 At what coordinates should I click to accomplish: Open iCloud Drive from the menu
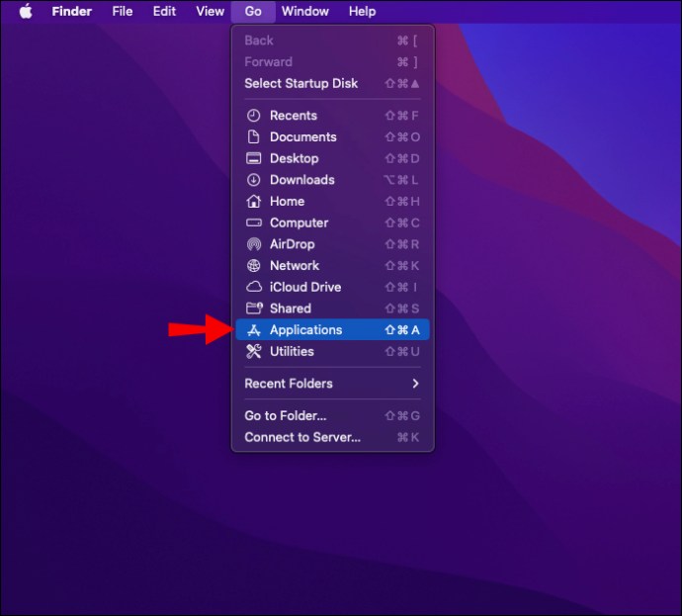click(x=333, y=287)
